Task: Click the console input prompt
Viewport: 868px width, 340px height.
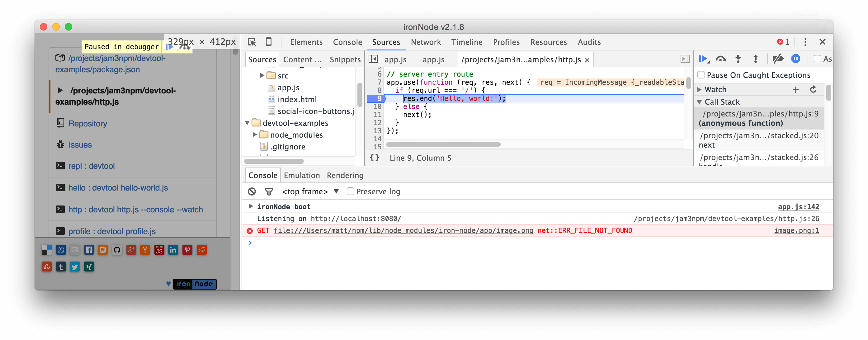Action: [303, 243]
